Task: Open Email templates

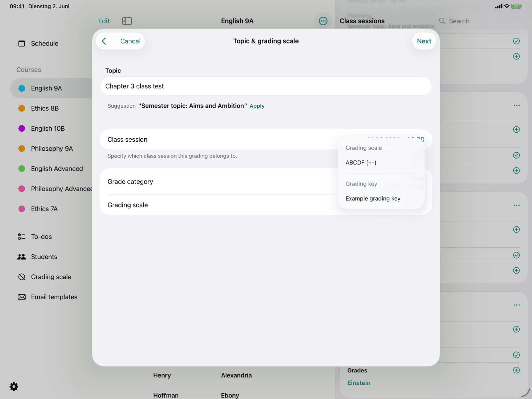Action: point(54,297)
